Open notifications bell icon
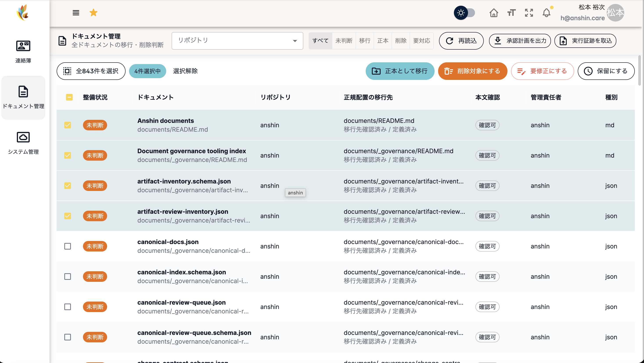This screenshot has width=644, height=363. 547,13
